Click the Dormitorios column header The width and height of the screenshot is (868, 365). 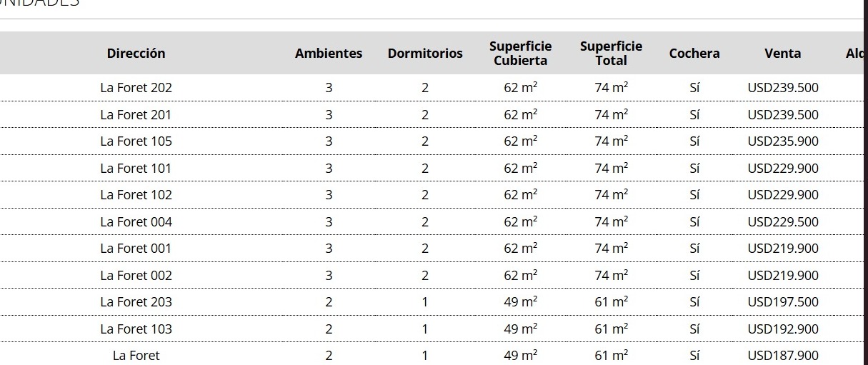(x=425, y=54)
